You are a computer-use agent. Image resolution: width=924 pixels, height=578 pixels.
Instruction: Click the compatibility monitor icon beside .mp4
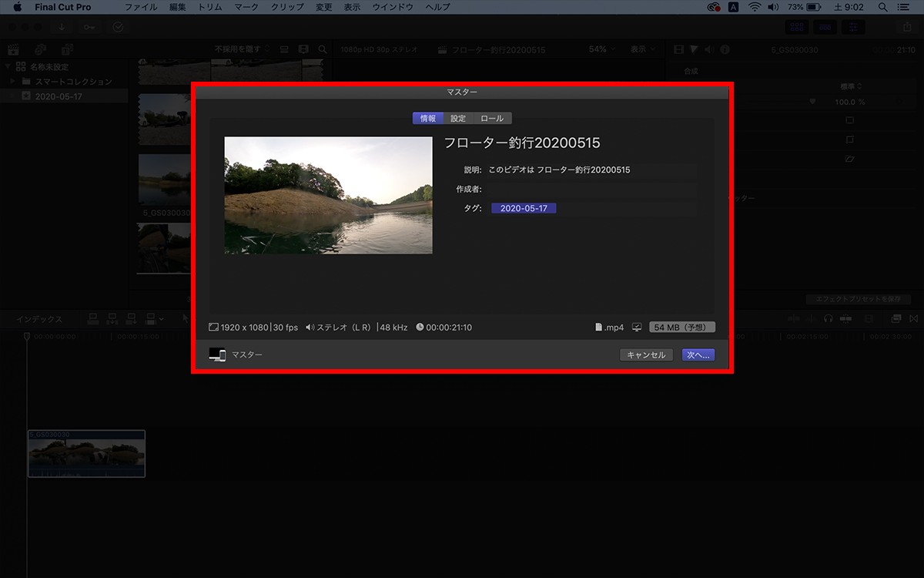pos(637,328)
